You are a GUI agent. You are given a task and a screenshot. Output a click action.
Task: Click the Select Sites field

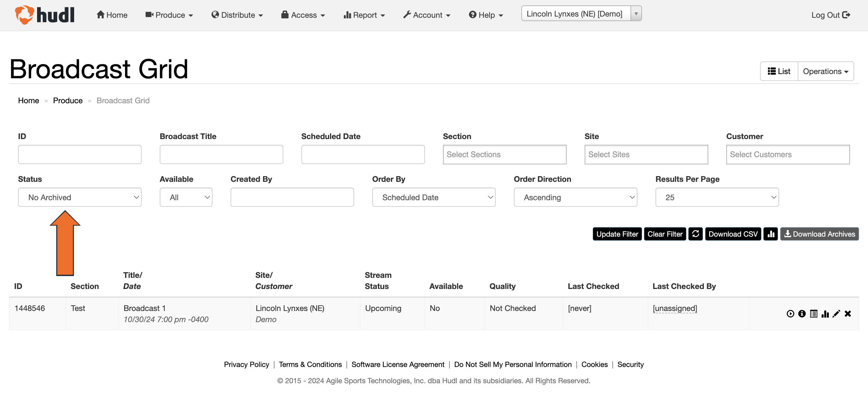coord(646,154)
